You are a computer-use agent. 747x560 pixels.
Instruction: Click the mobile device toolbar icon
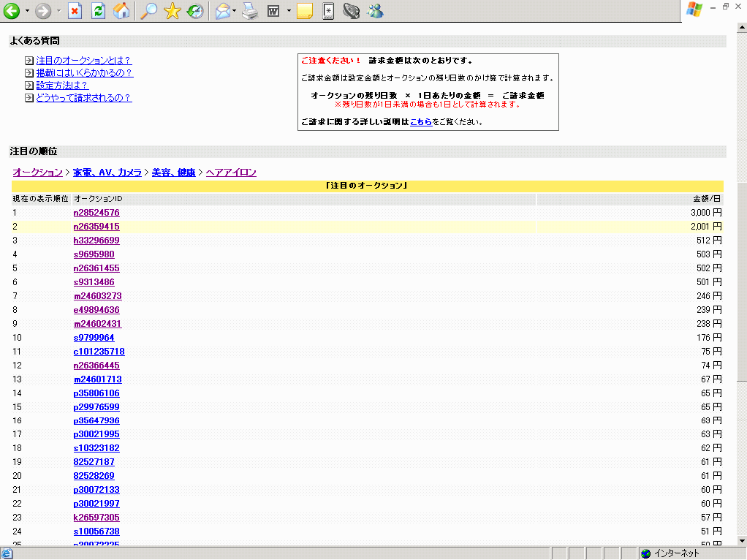pos(328,11)
